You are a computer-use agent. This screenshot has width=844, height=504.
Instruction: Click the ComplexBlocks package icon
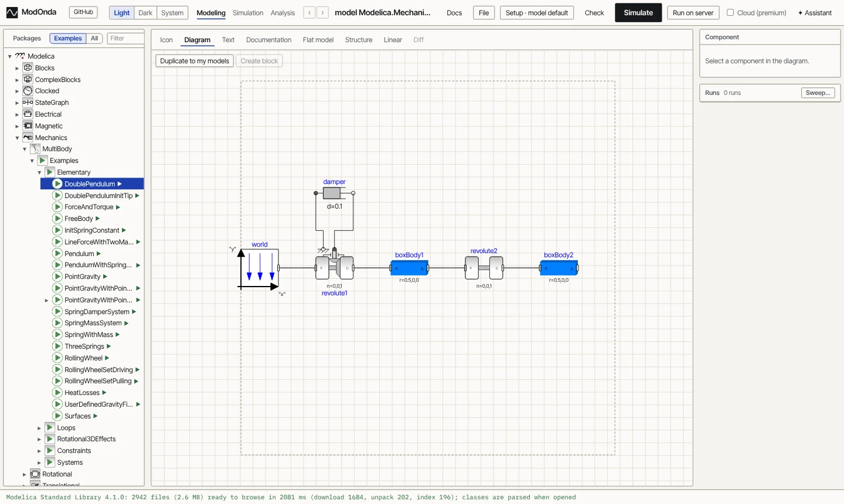click(28, 79)
